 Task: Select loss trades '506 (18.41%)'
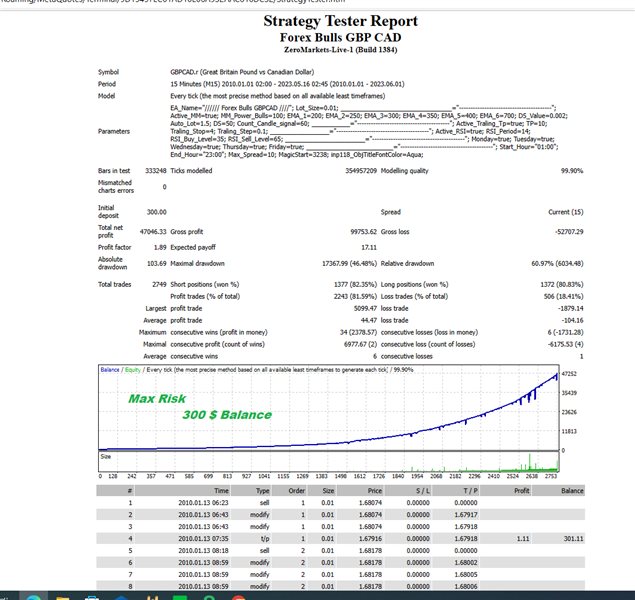tap(563, 296)
